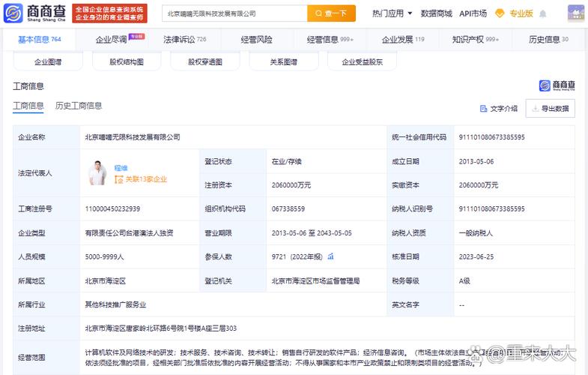Click the red 全国企业信息查询系统 banner
This screenshot has width=588, height=375.
109,13
